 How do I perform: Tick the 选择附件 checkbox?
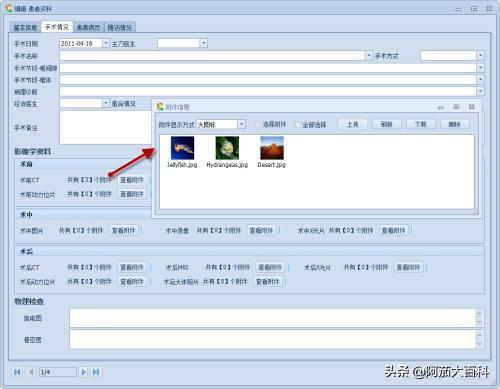258,124
